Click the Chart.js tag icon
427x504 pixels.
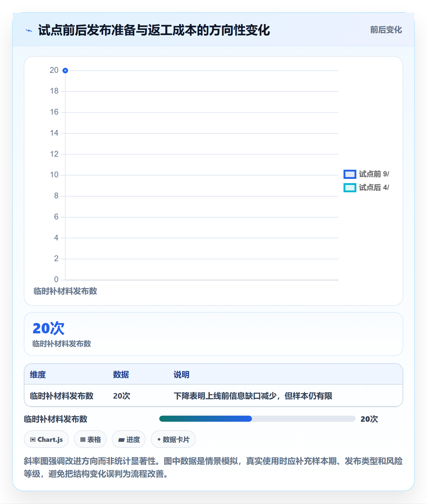(x=33, y=439)
